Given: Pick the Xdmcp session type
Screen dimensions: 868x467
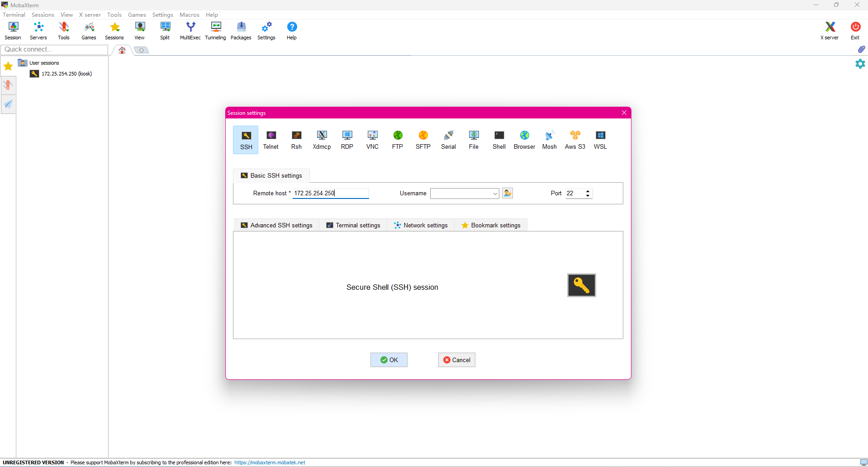Looking at the screenshot, I should tap(322, 140).
